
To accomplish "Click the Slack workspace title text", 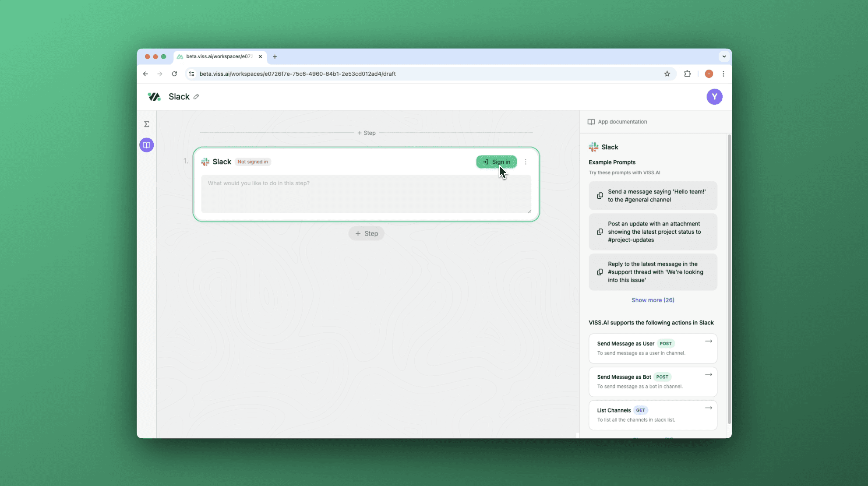I will point(179,97).
